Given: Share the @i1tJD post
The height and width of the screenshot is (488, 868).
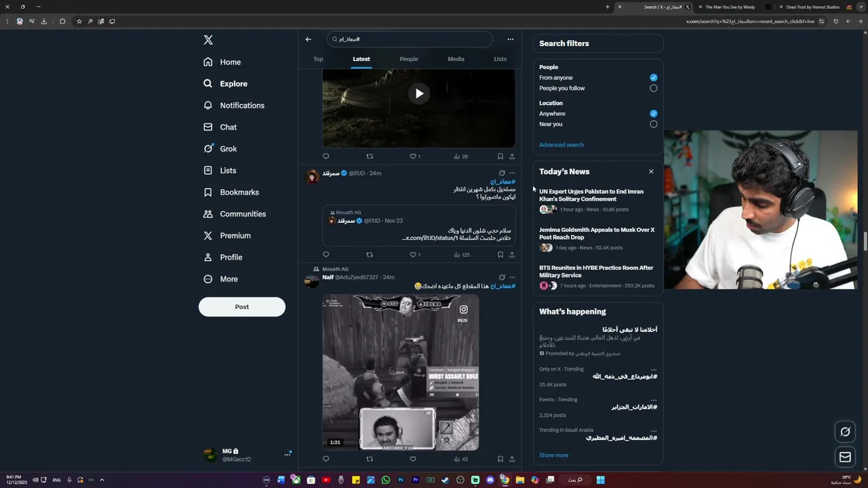Looking at the screenshot, I should pyautogui.click(x=512, y=255).
